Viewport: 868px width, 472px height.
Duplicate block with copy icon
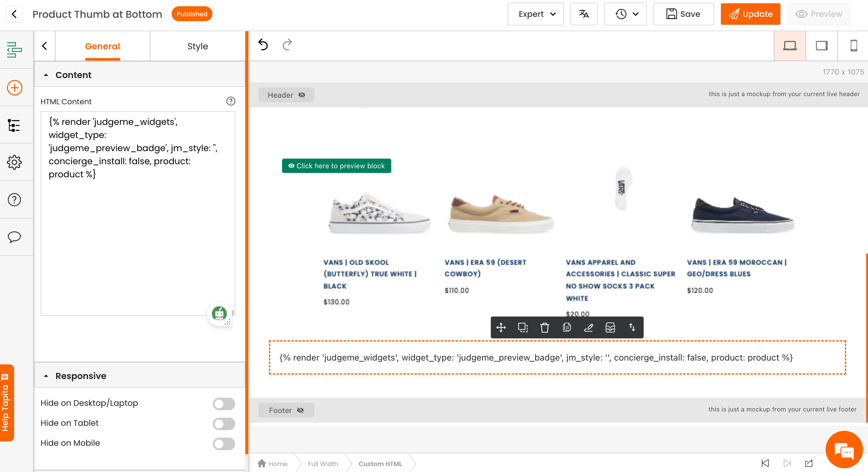pos(567,327)
